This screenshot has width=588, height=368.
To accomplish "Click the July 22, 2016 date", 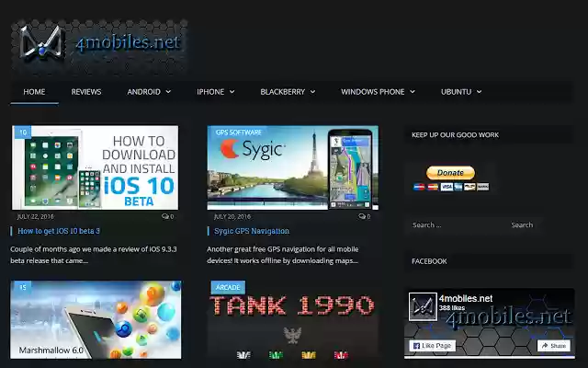I will point(36,217).
